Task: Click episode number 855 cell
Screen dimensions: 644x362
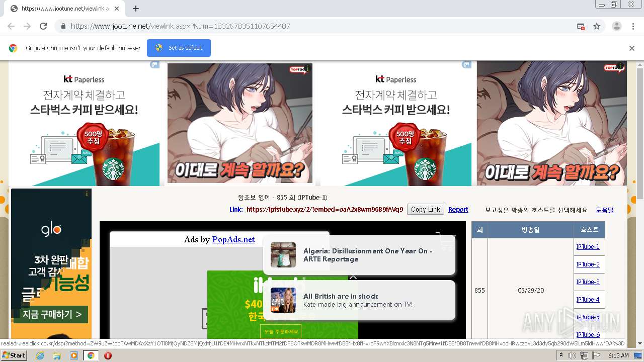Action: (x=479, y=291)
